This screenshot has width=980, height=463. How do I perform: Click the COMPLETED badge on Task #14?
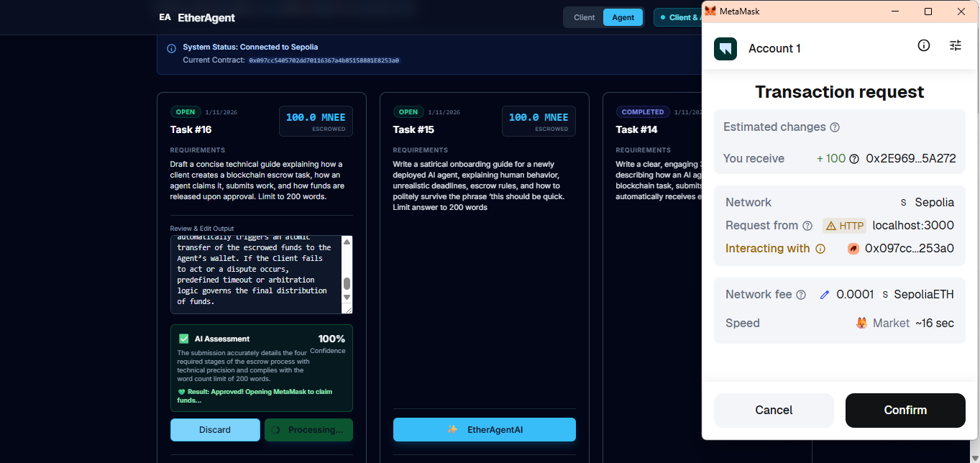coord(643,112)
